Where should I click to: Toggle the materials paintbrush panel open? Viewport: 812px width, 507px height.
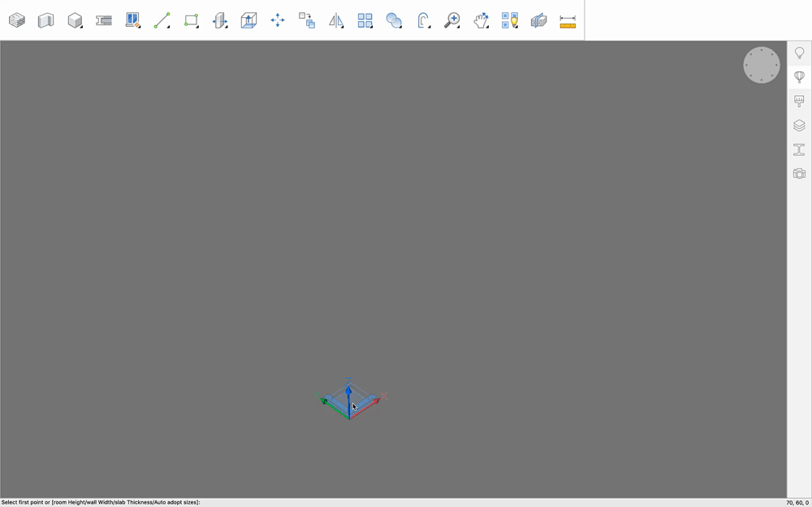(x=799, y=100)
